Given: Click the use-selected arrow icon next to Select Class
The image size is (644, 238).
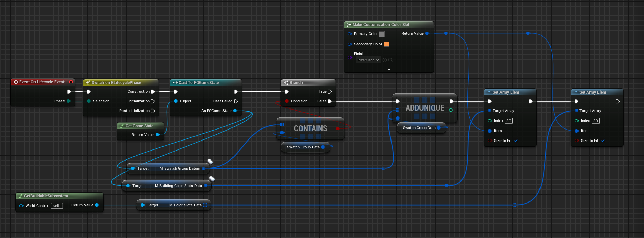Looking at the screenshot, I should pyautogui.click(x=385, y=60).
